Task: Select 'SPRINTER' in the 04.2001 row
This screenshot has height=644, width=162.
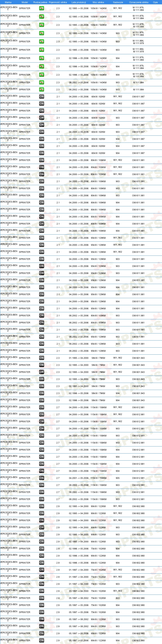Action: click(x=24, y=478)
